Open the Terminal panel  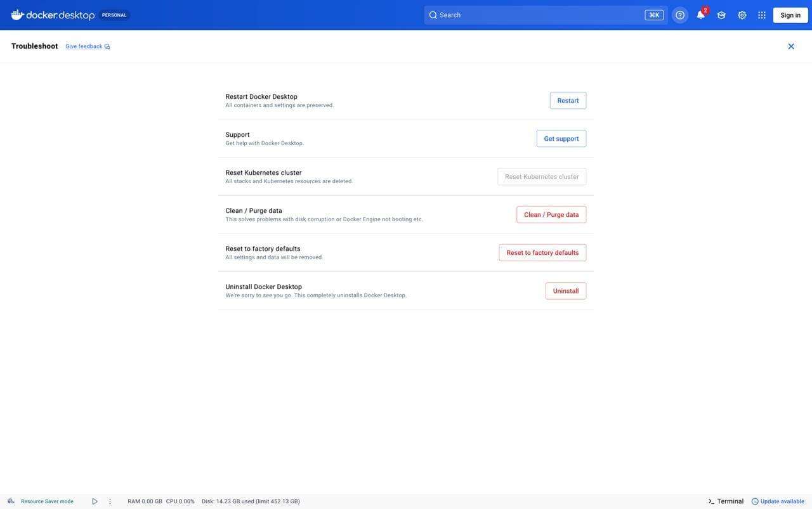726,501
